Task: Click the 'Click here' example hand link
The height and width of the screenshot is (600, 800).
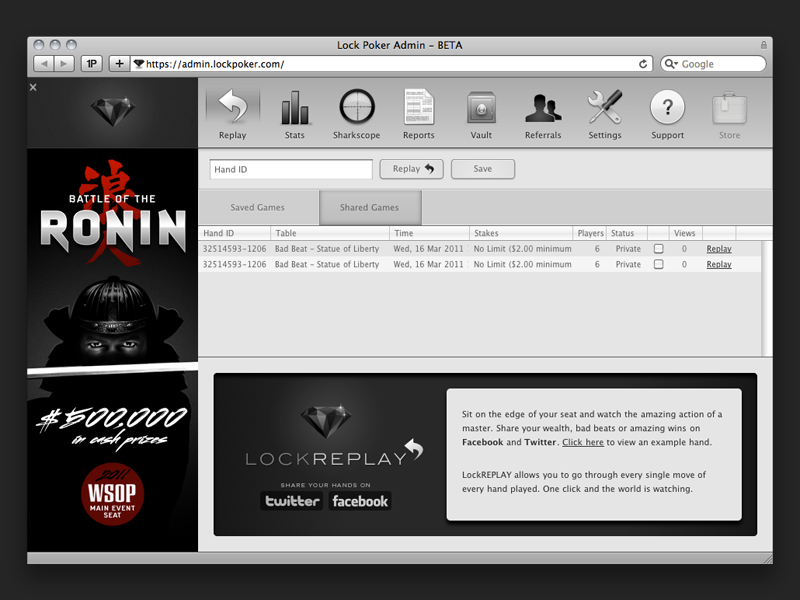Action: tap(583, 442)
